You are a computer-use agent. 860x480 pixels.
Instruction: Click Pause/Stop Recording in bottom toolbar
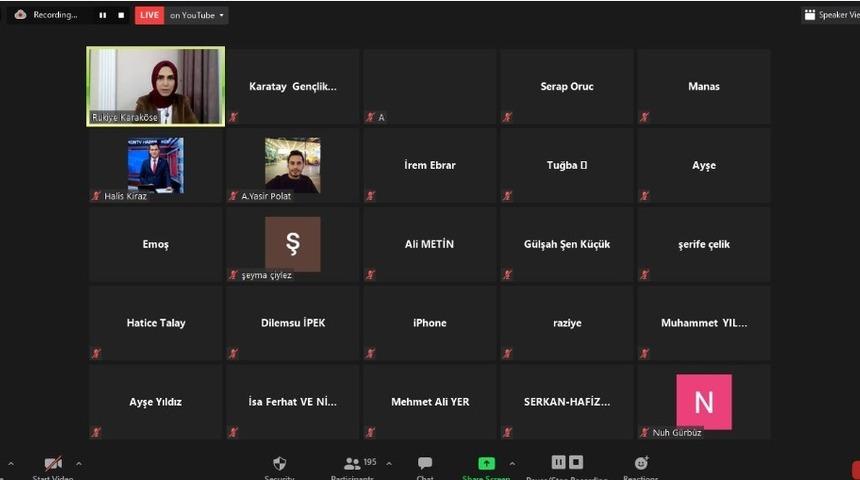(566, 463)
